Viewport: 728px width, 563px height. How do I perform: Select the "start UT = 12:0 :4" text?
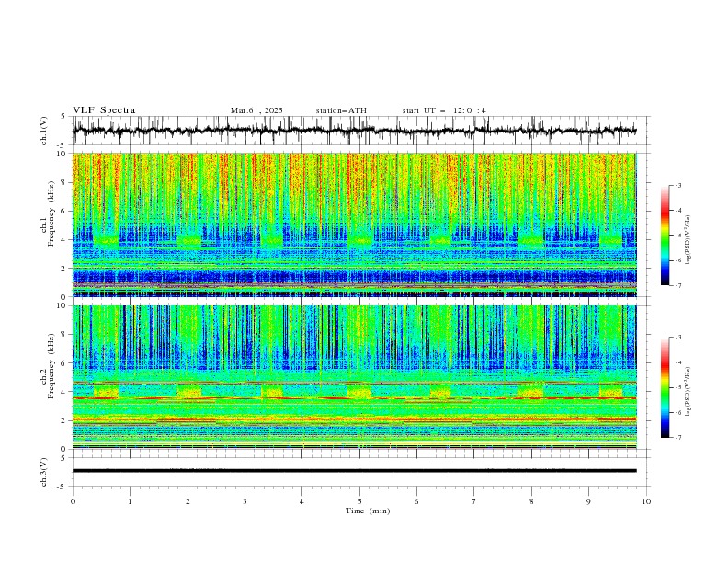[x=444, y=110]
